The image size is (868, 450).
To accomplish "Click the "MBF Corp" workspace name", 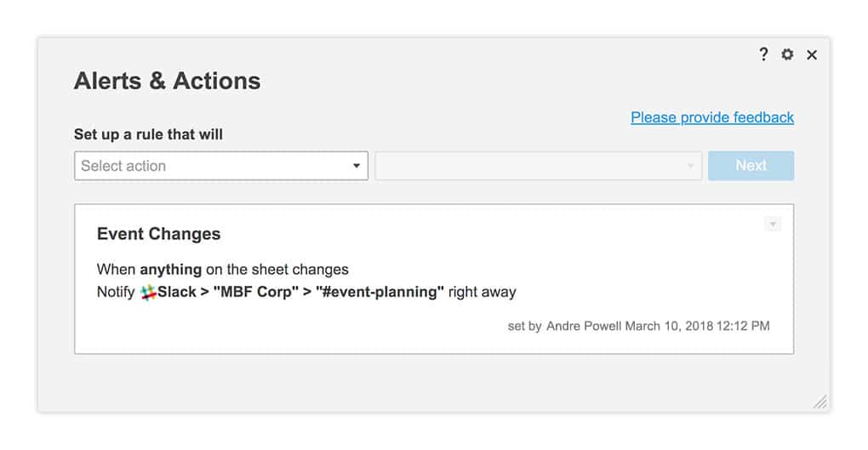I will 254,293.
